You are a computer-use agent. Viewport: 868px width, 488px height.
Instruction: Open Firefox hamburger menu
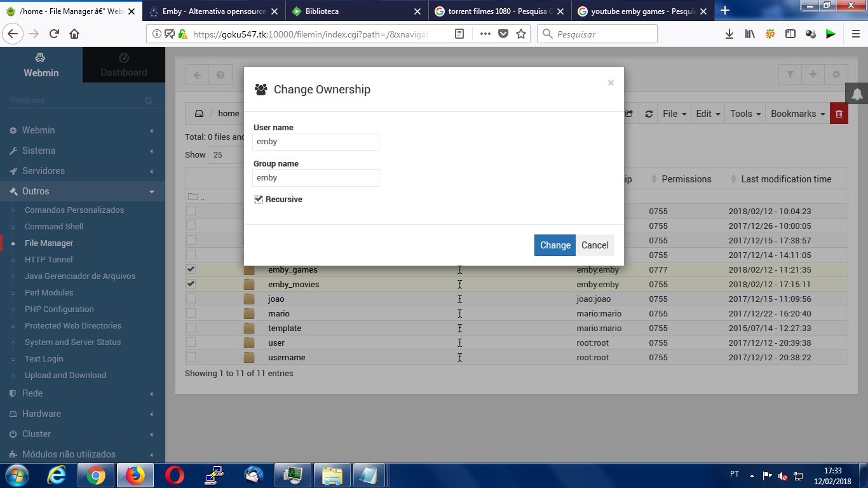855,34
